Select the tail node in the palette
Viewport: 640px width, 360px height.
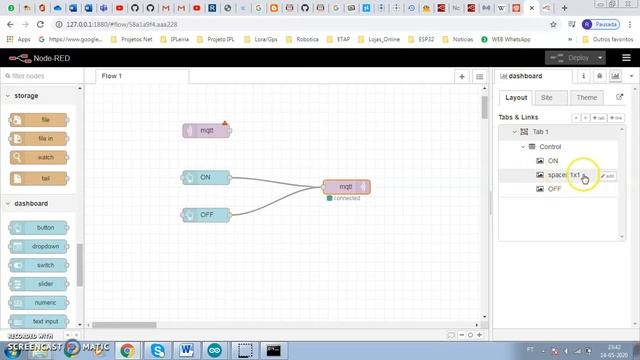39,178
